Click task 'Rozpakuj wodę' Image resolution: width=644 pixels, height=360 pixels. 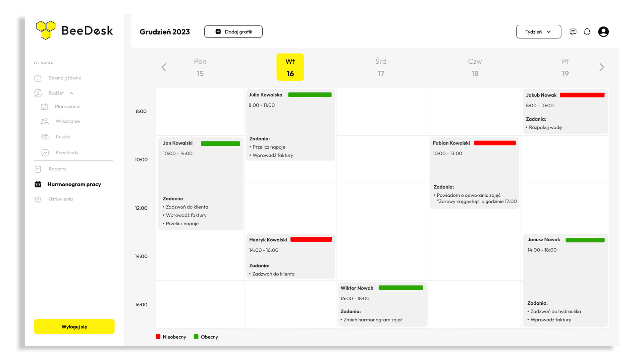pos(545,127)
